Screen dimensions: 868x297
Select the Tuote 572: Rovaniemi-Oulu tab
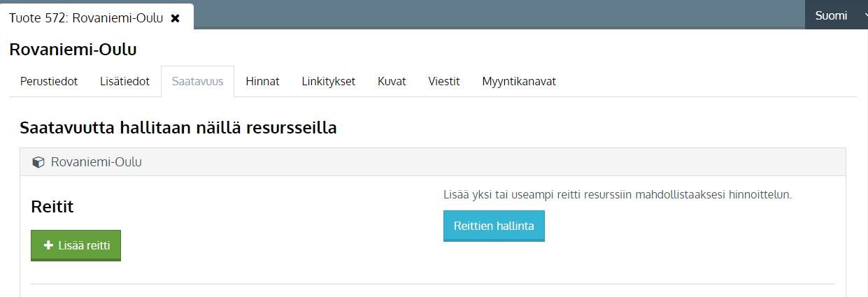(85, 18)
